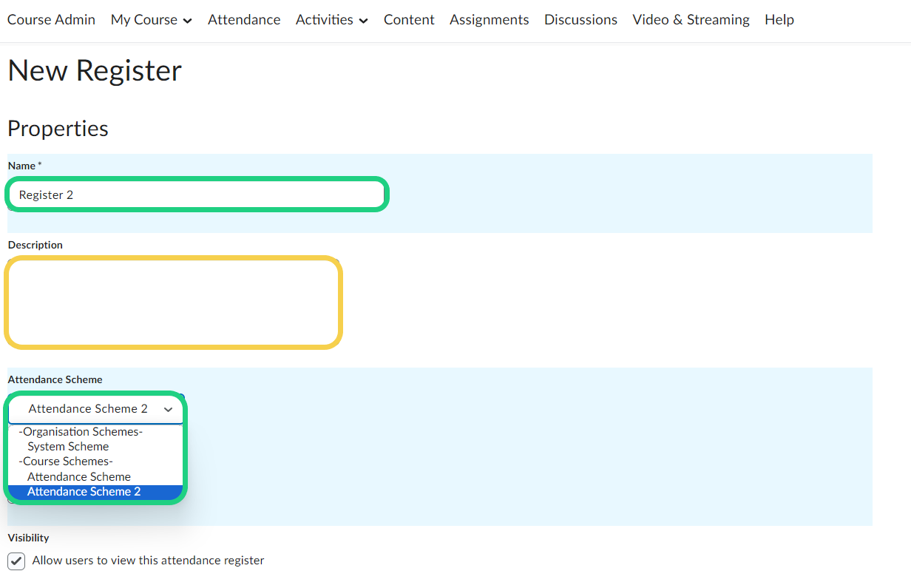
Task: Click the Help menu item
Action: coord(779,20)
